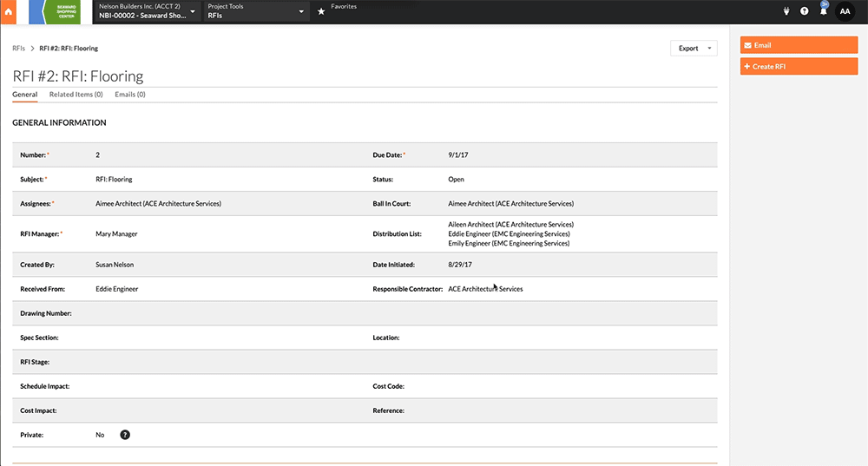This screenshot has width=868, height=466.
Task: Click the Private field help icon
Action: 124,435
